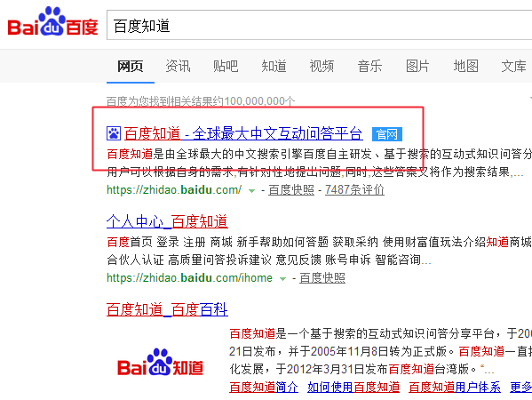Click the 百度为您找到相关结果约100,000,000个 text
This screenshot has height=400, width=532.
click(x=201, y=101)
